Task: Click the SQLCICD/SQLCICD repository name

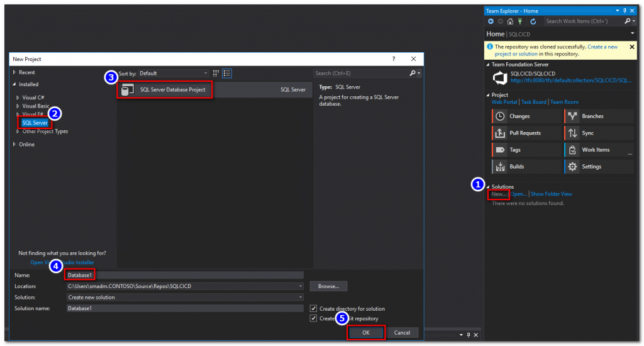Action: pyautogui.click(x=533, y=74)
